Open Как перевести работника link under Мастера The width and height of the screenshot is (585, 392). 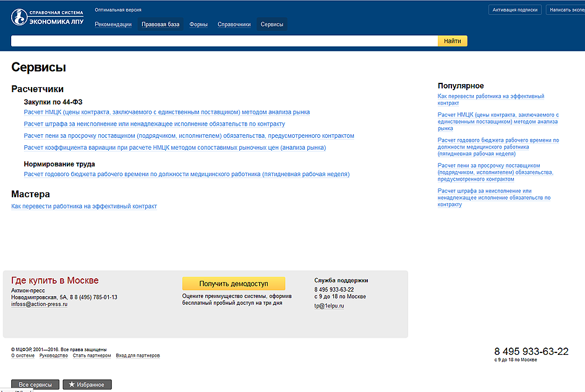[x=84, y=207]
